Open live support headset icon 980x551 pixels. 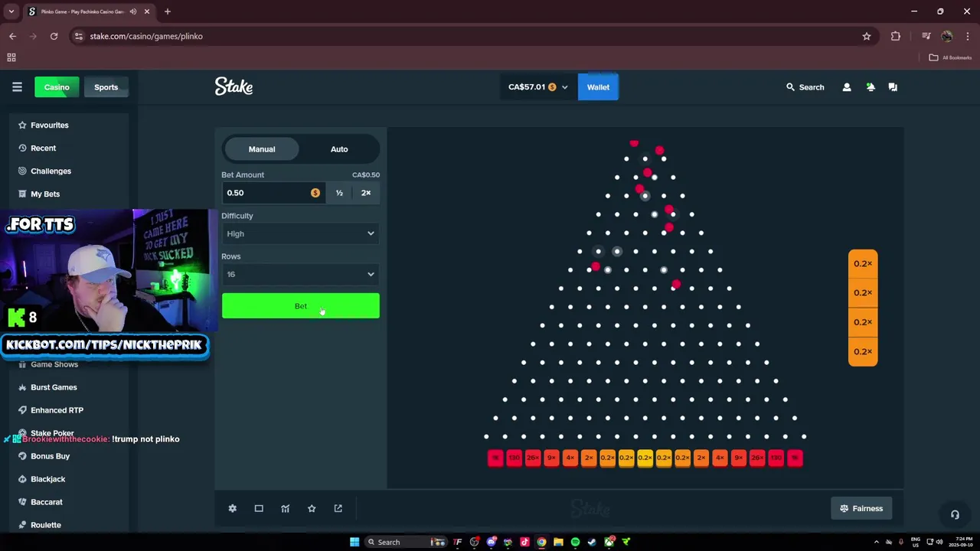tap(955, 514)
